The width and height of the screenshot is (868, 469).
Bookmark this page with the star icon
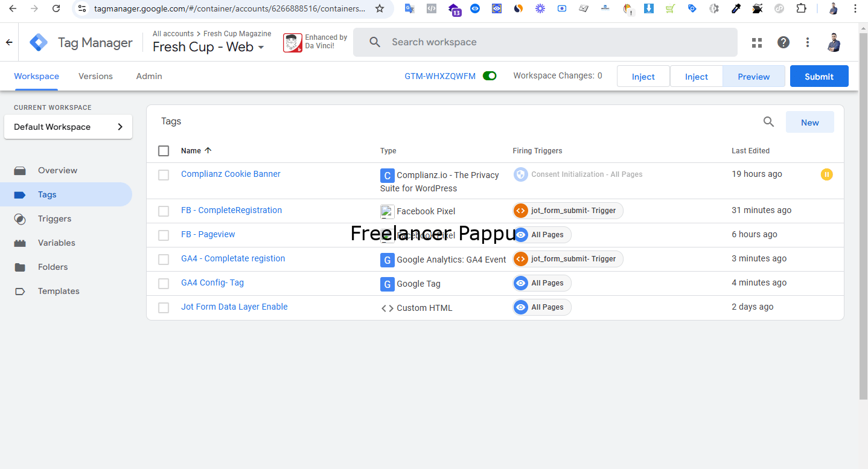[379, 8]
